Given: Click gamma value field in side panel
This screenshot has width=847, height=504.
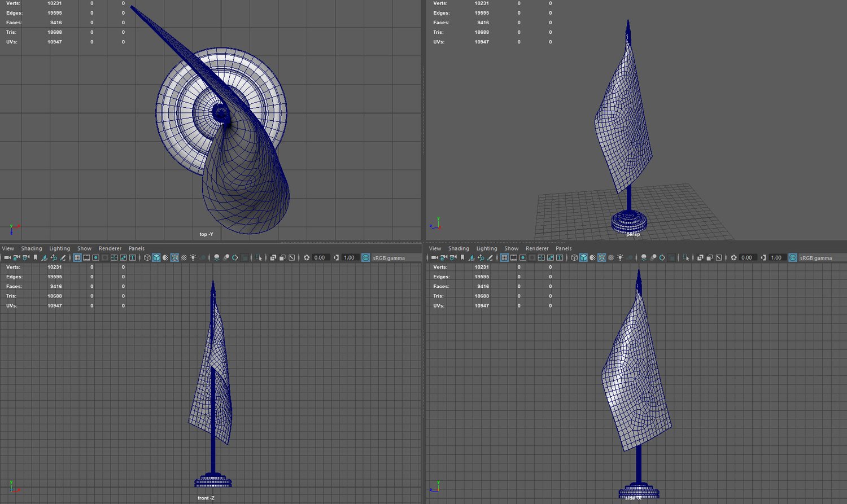Looking at the screenshot, I should 778,258.
